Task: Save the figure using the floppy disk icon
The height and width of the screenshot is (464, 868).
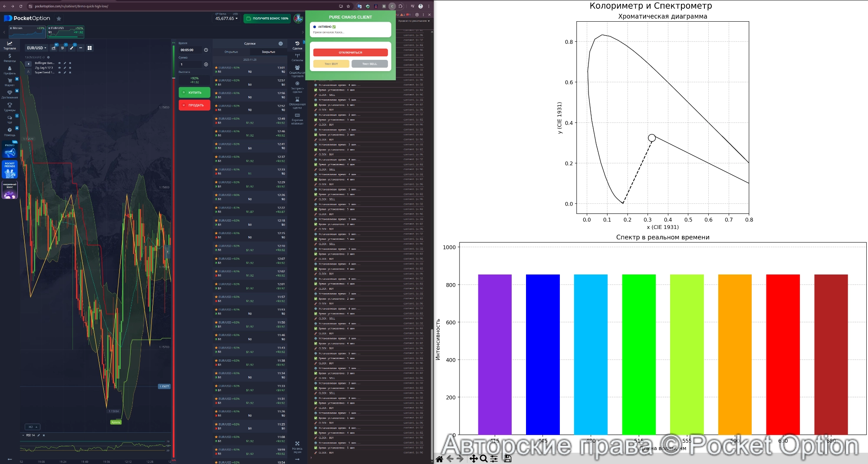Action: coord(508,459)
